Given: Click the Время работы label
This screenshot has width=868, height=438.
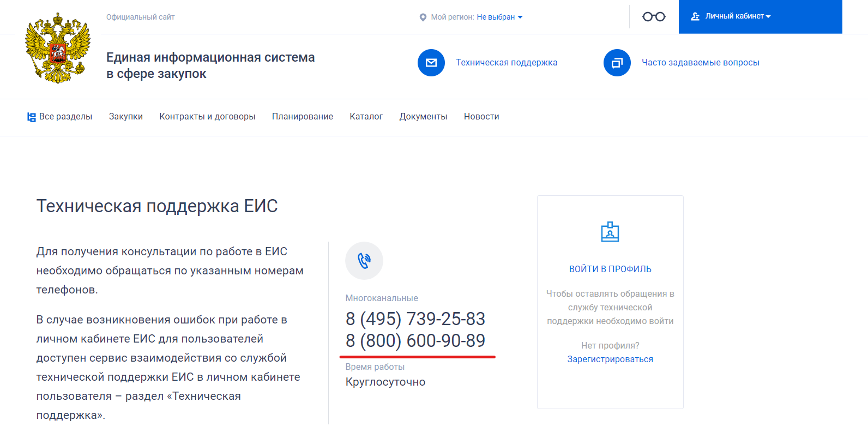Looking at the screenshot, I should pos(375,367).
